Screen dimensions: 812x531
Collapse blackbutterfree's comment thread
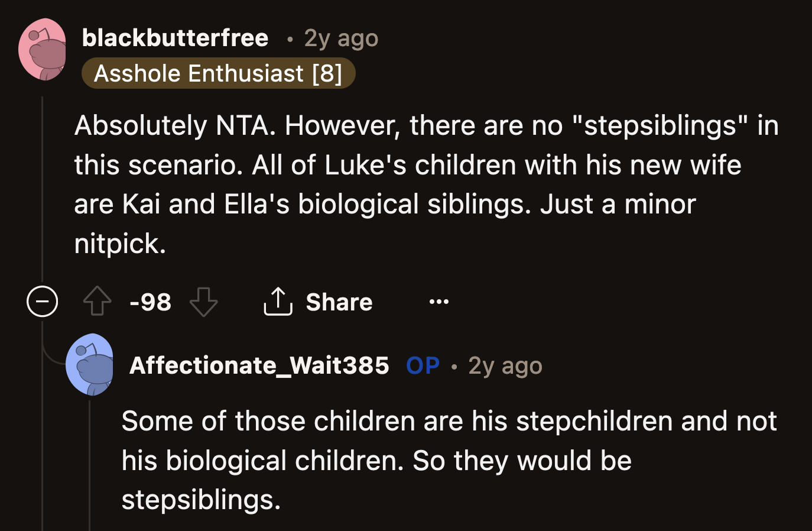click(x=42, y=301)
